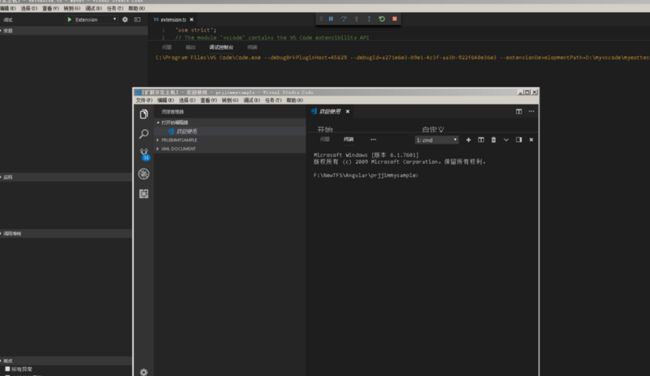Expand the XML DOCUMENT section
650x376 pixels.
230,148
